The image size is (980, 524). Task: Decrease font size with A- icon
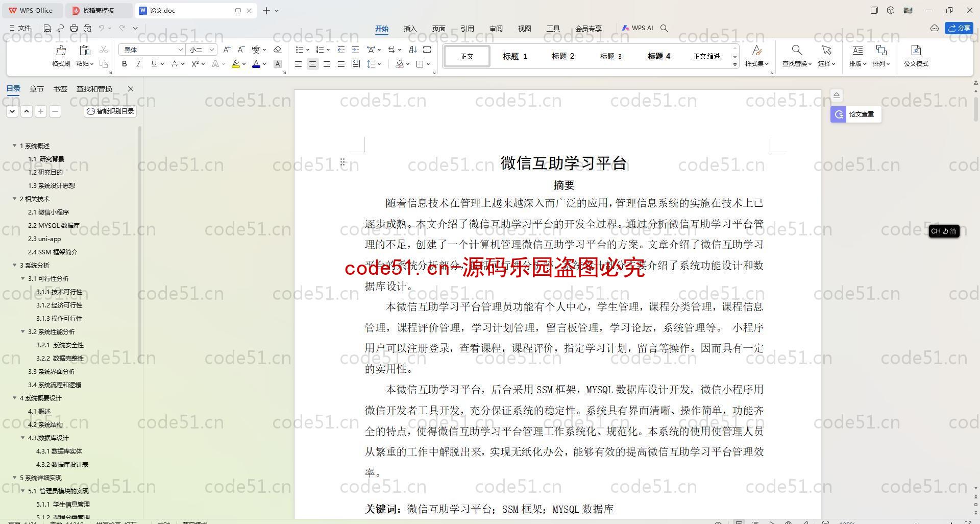241,50
